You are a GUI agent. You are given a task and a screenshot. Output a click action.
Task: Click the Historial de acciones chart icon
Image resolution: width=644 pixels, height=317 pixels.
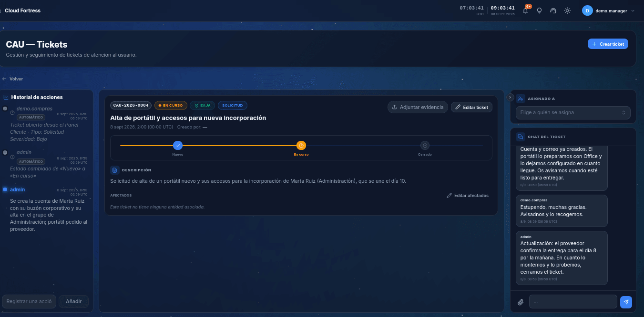[x=6, y=97]
